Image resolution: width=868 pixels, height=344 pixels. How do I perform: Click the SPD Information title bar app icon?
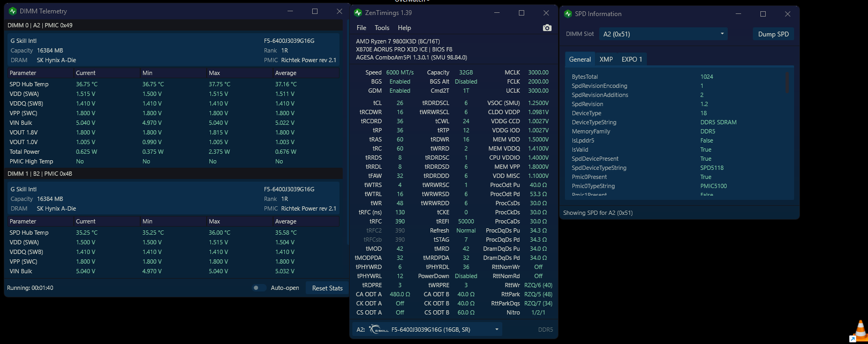tap(568, 14)
